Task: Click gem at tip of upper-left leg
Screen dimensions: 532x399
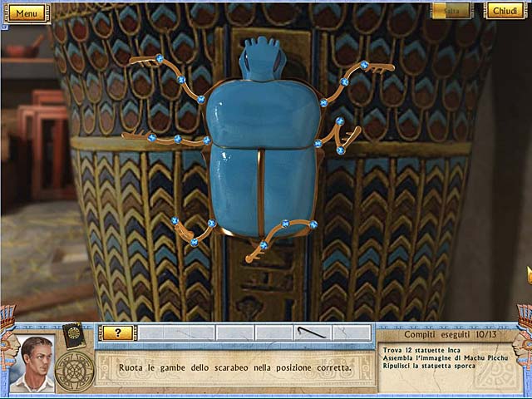Action: coord(159,58)
